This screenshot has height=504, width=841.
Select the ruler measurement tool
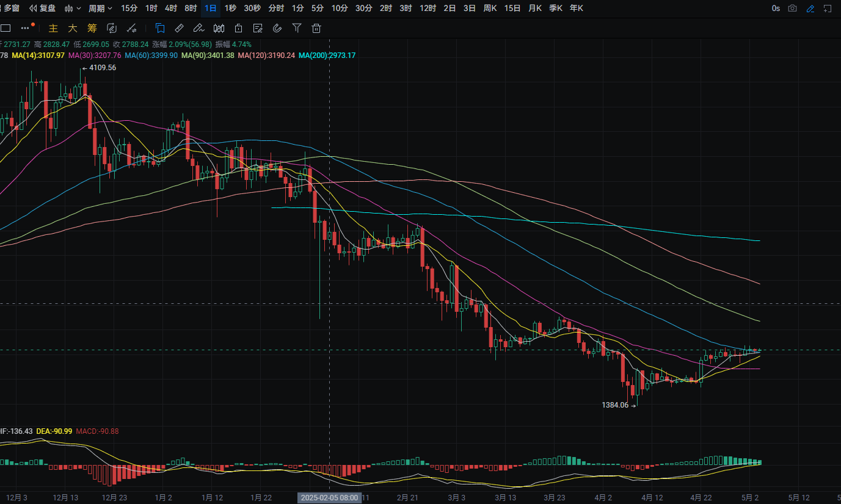point(179,28)
